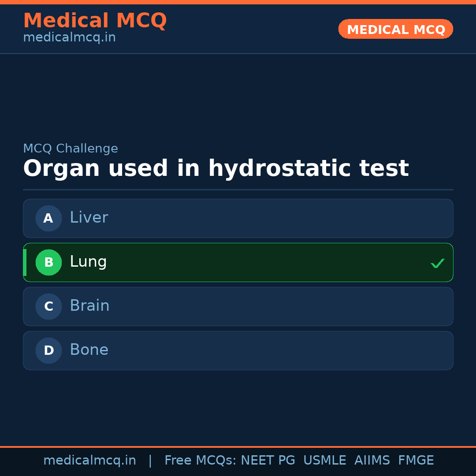Select answer option A Liver
This screenshot has width=476, height=476.
[x=238, y=218]
